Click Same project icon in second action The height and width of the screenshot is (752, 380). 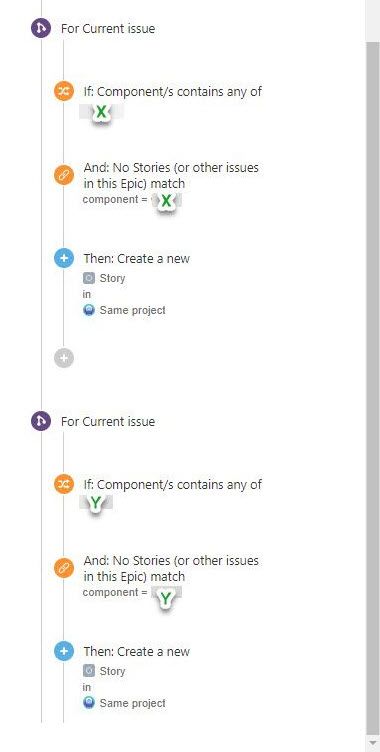tap(89, 704)
